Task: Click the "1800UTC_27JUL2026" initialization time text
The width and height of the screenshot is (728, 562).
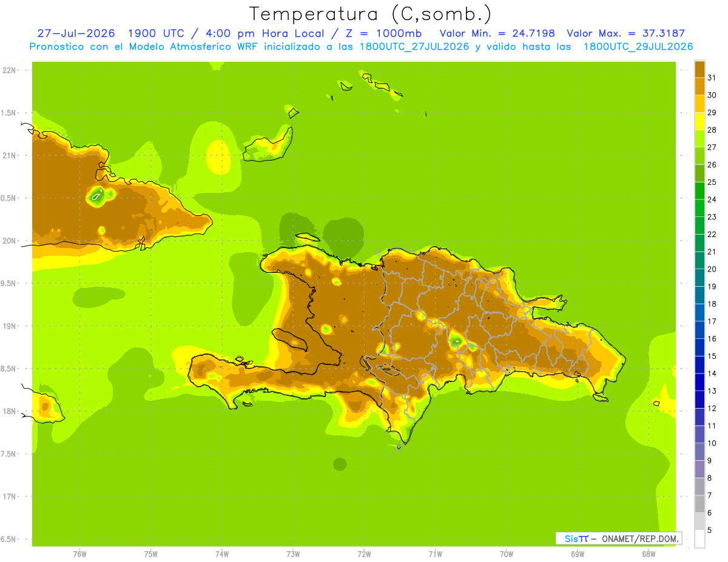Action: tap(414, 47)
